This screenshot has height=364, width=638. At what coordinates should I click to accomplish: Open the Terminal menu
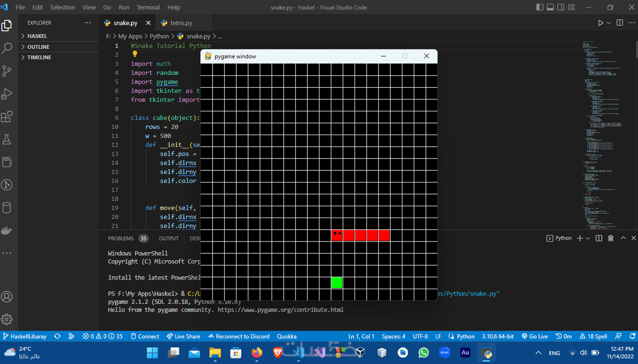click(x=148, y=7)
